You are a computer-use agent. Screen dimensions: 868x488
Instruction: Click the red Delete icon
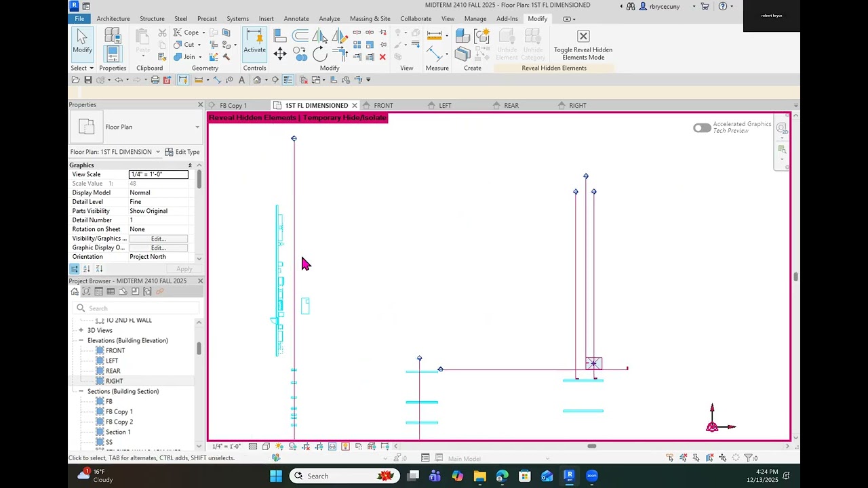pos(382,57)
